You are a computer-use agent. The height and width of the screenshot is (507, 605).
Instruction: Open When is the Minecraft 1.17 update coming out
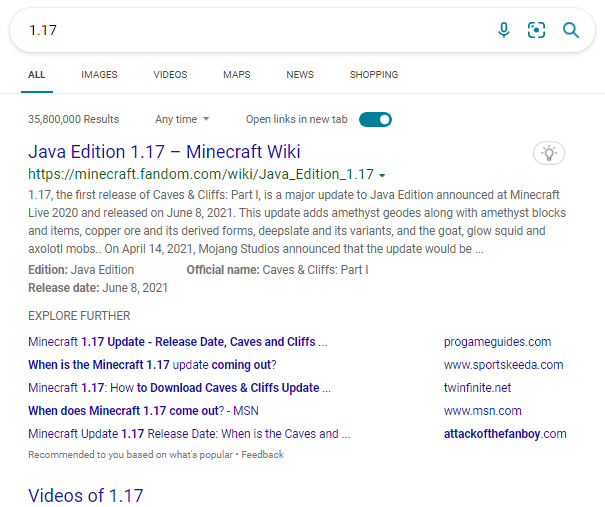(152, 365)
